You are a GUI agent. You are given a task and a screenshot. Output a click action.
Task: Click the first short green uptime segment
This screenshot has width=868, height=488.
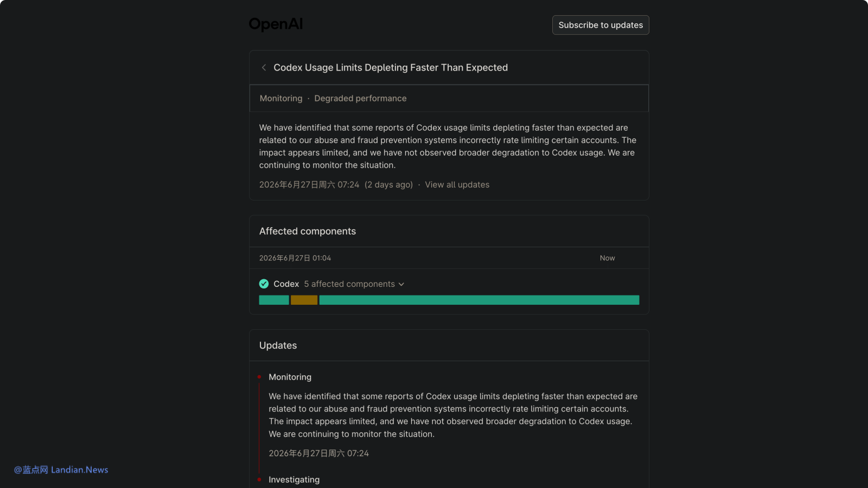click(274, 300)
